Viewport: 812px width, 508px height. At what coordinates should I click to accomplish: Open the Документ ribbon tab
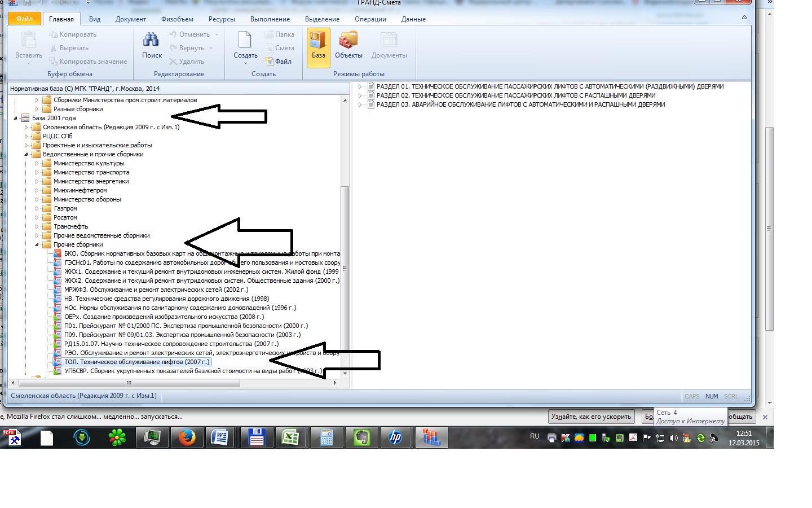130,19
